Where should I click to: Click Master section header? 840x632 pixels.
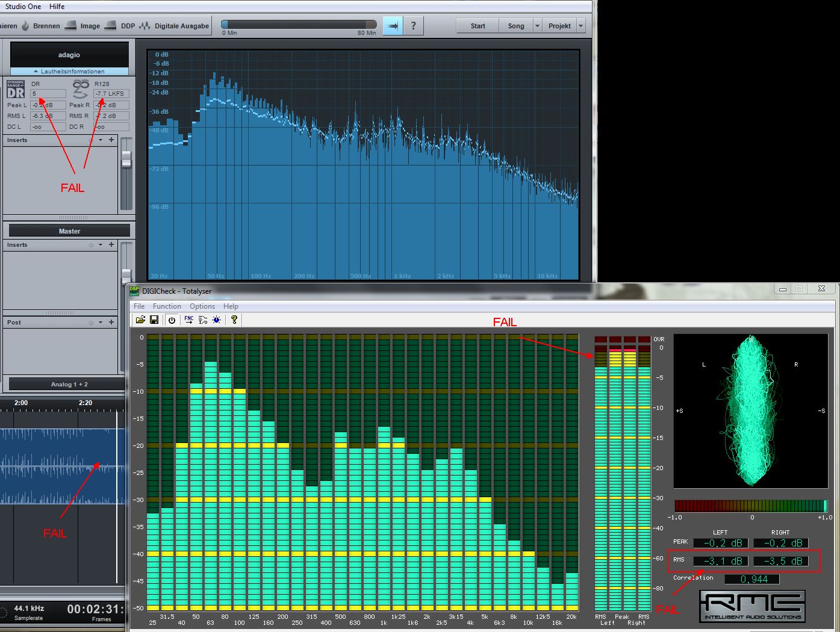point(69,231)
